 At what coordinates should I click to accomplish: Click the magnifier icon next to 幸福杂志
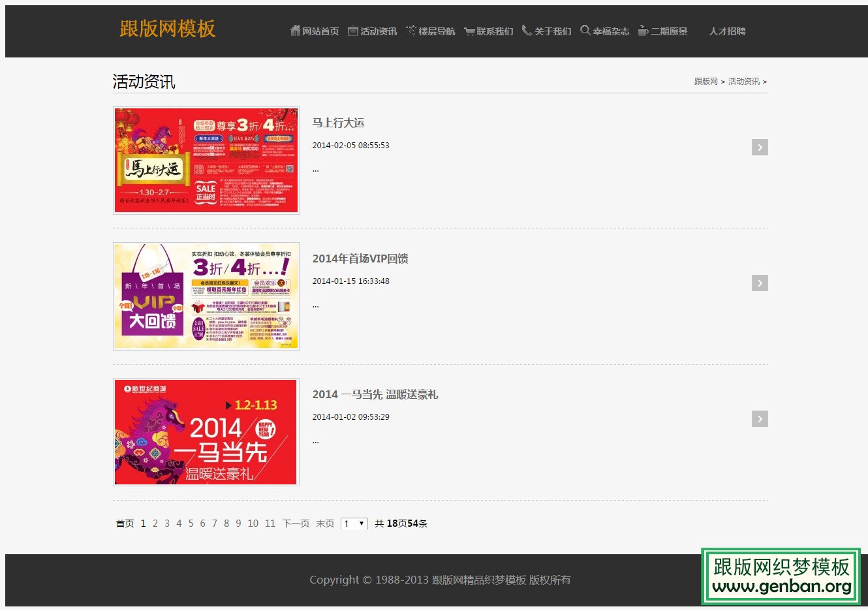tap(585, 31)
